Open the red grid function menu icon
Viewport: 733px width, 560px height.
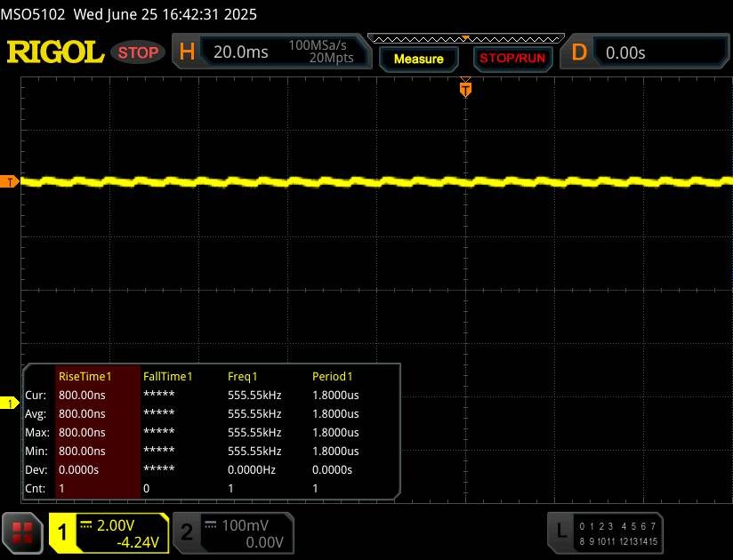click(x=22, y=533)
